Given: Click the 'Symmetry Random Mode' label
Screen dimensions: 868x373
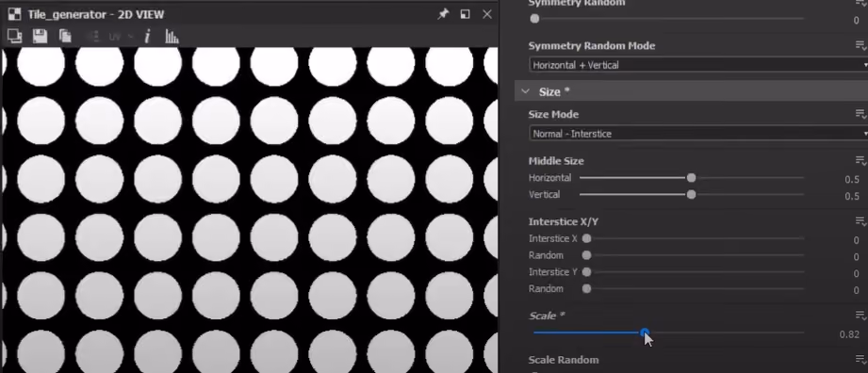Looking at the screenshot, I should point(592,45).
